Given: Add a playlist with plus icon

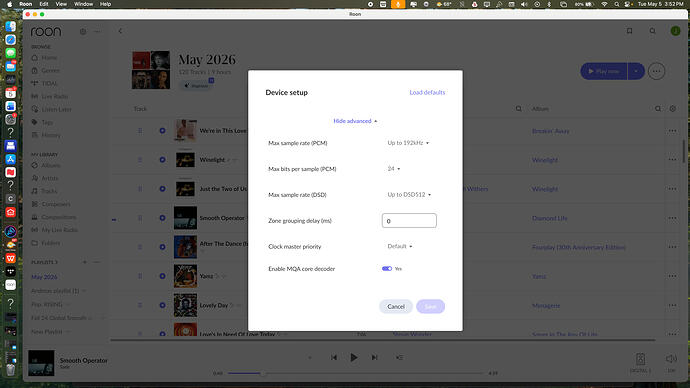Looking at the screenshot, I should [84, 262].
